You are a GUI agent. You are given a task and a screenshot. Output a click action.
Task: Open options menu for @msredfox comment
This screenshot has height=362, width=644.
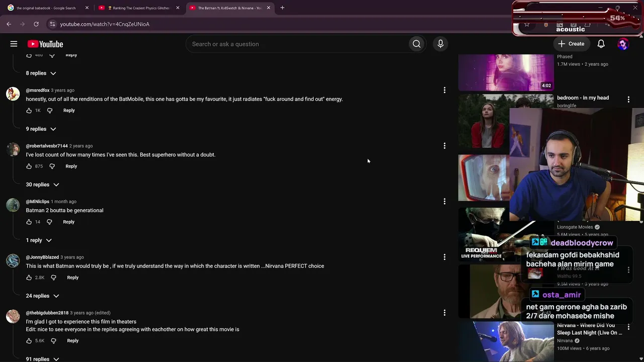pyautogui.click(x=444, y=90)
